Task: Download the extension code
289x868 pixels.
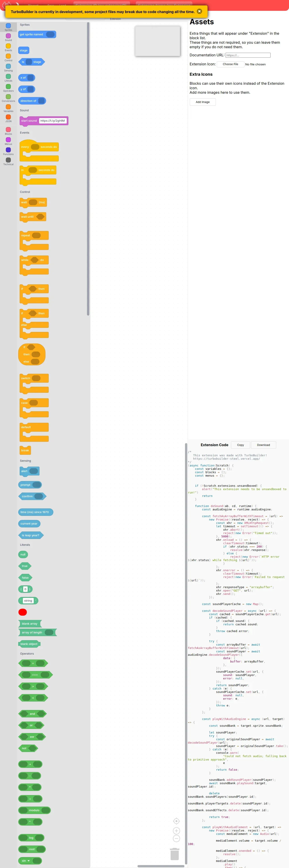Action: pos(263,445)
